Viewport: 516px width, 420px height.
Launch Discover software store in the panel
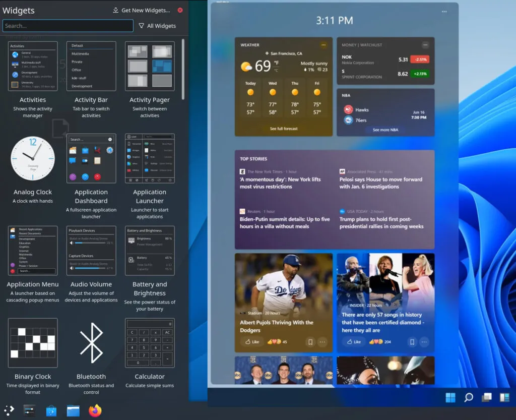tap(51, 411)
